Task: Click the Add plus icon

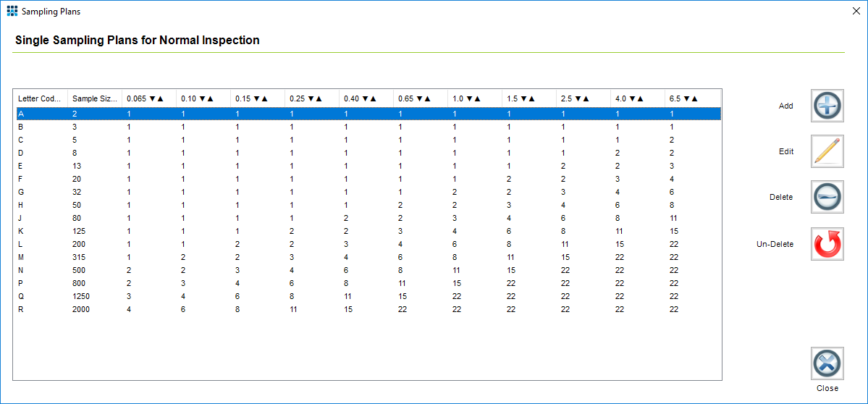Action: pyautogui.click(x=827, y=106)
